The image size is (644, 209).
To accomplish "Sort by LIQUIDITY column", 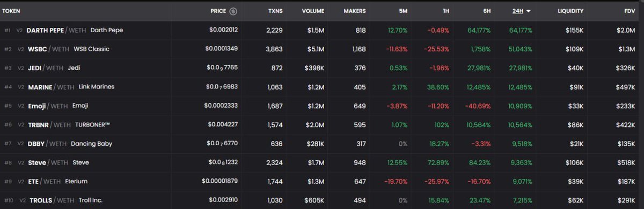I will 570,11.
